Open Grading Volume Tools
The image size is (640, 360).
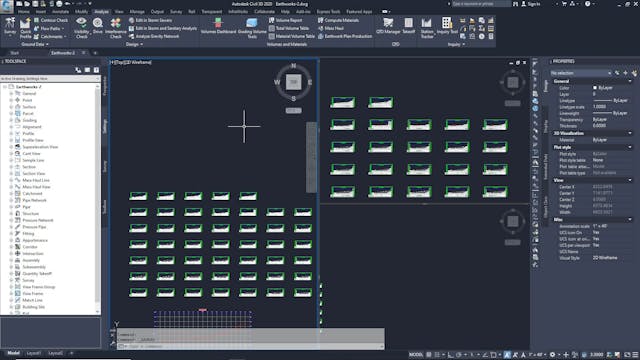coord(252,28)
